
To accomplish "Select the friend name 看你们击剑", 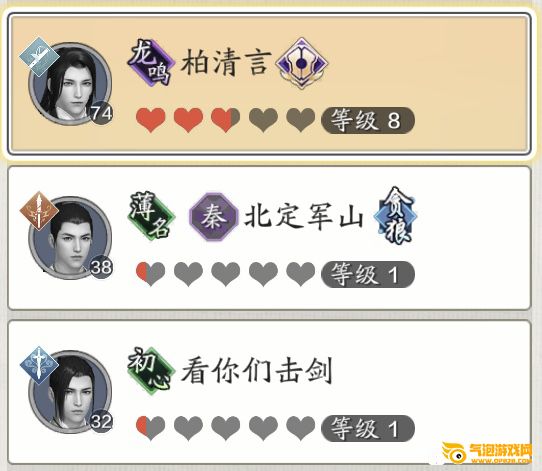I will [257, 370].
